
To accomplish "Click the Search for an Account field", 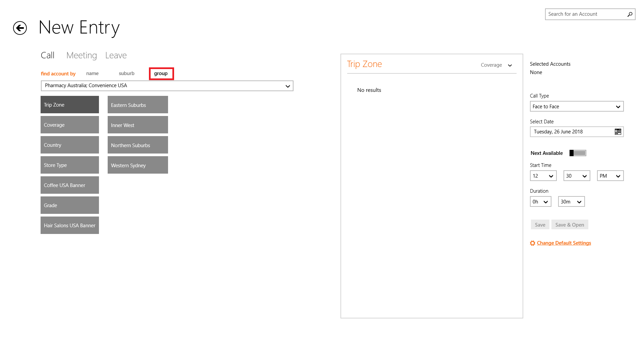I will point(585,14).
